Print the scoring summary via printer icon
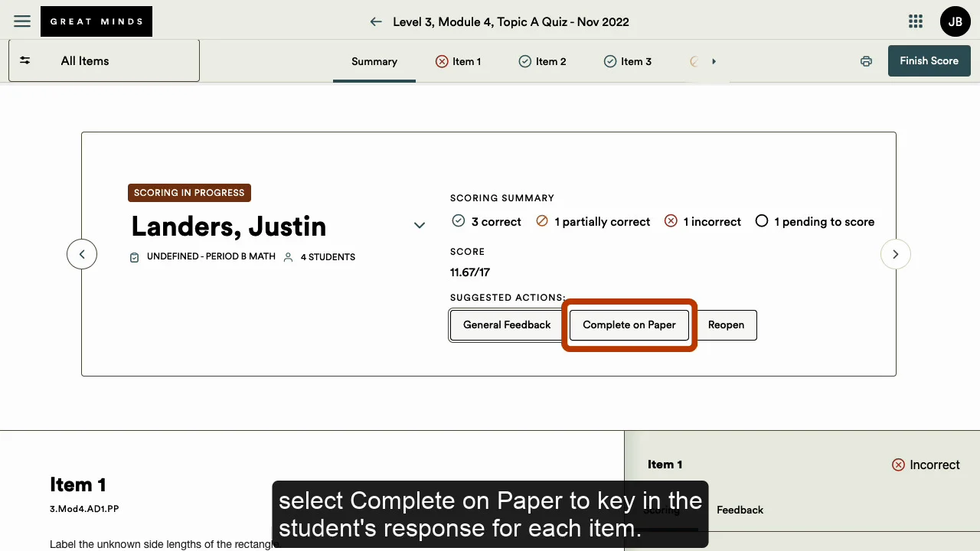 [x=866, y=61]
